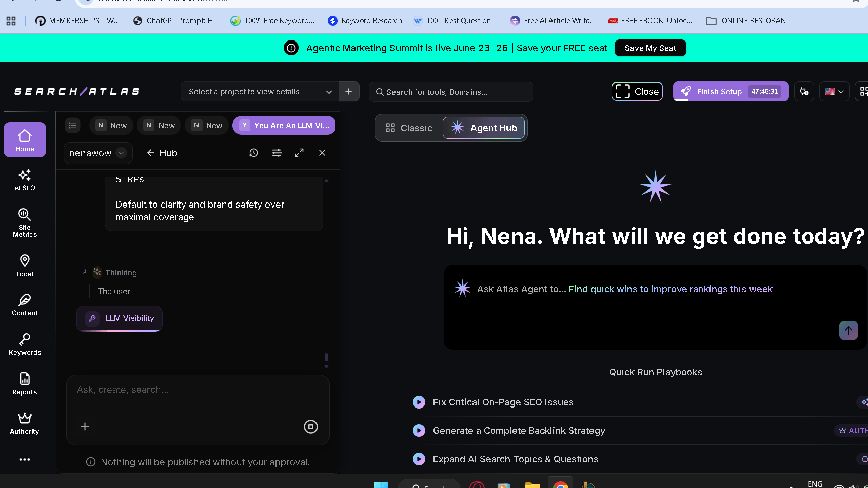Click Save My Seat button
Viewport: 868px width, 488px height.
(650, 48)
